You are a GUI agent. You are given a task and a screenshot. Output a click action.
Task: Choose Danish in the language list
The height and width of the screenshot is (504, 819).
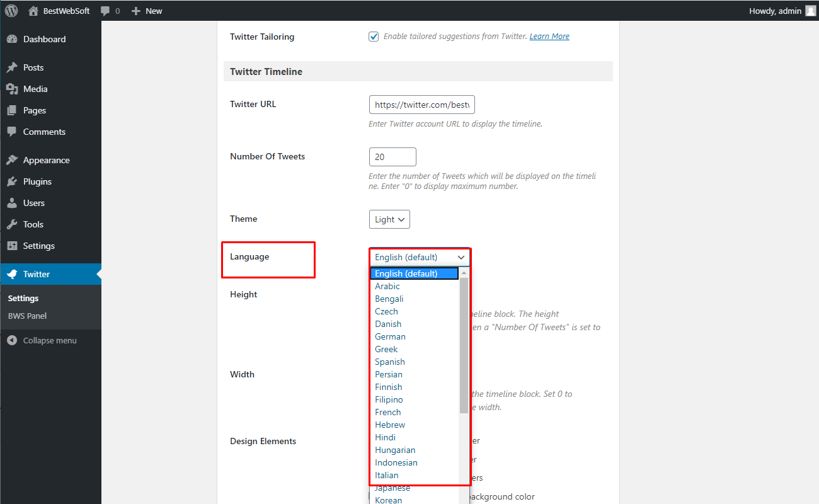point(415,324)
